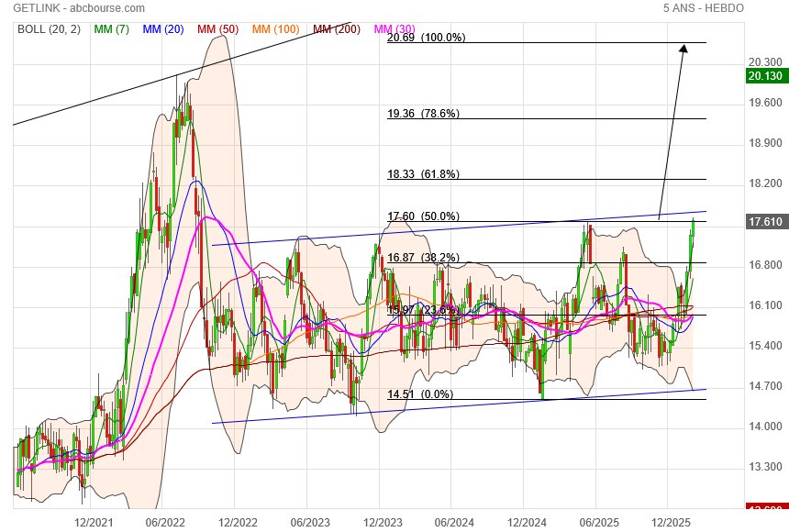Click the 06/2022 date axis label
The image size is (789, 532).
[165, 523]
